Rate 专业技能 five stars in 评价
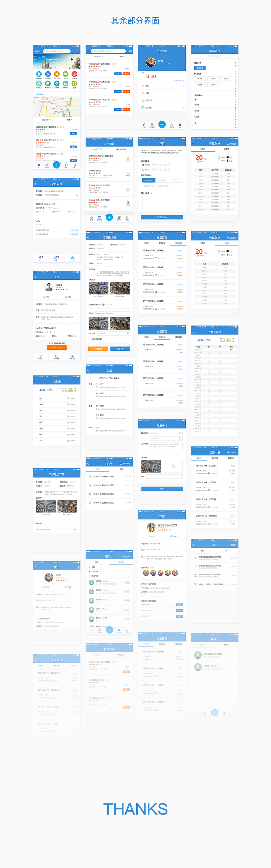Image resolution: width=271 pixels, height=868 pixels. coord(169,165)
